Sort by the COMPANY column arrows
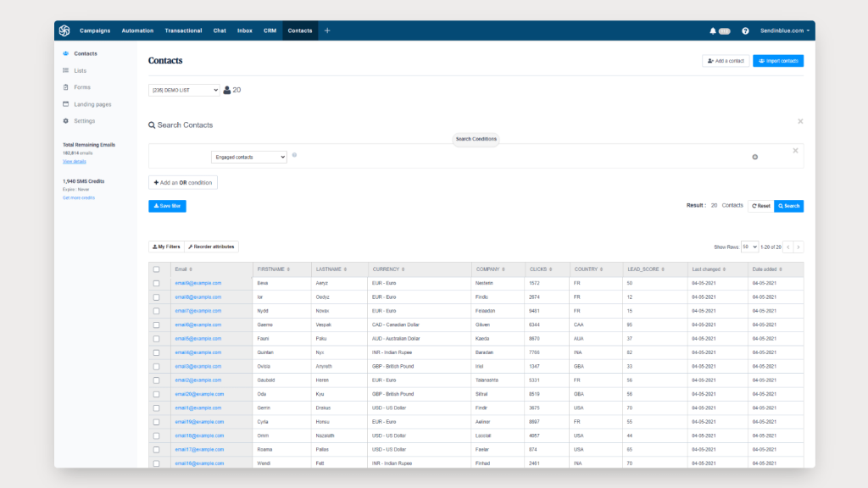Image resolution: width=868 pixels, height=488 pixels. (504, 269)
